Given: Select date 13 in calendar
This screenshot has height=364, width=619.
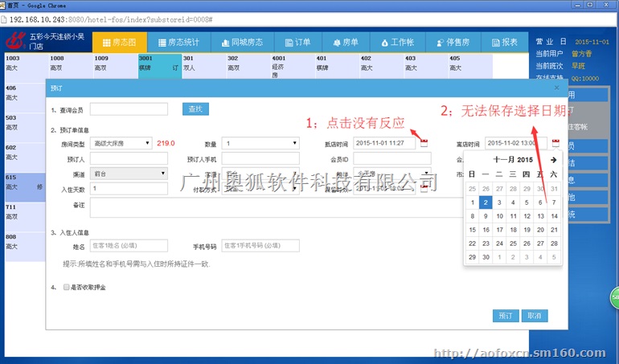Looking at the screenshot, I should click(540, 216).
